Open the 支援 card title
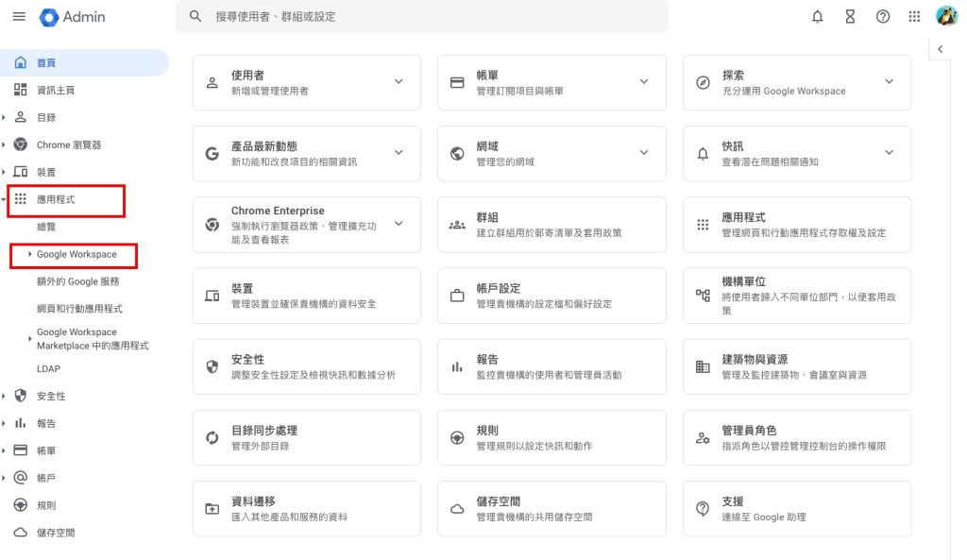967x560 pixels. tap(733, 501)
